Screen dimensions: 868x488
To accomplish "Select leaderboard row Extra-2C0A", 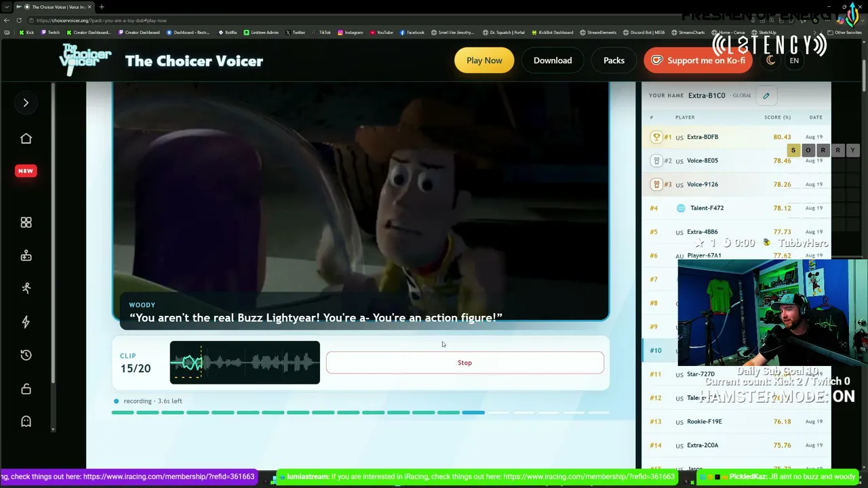I will [x=736, y=445].
